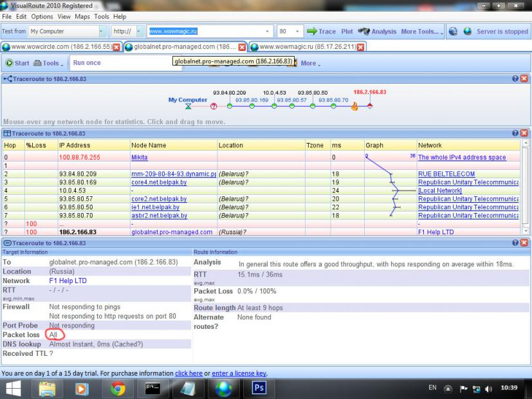
Task: Click the firewall flame node in route map
Action: pos(354,107)
